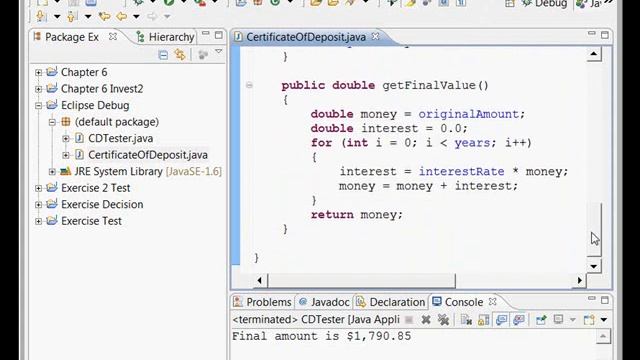Click Display Selected Console icon

[x=558, y=320]
